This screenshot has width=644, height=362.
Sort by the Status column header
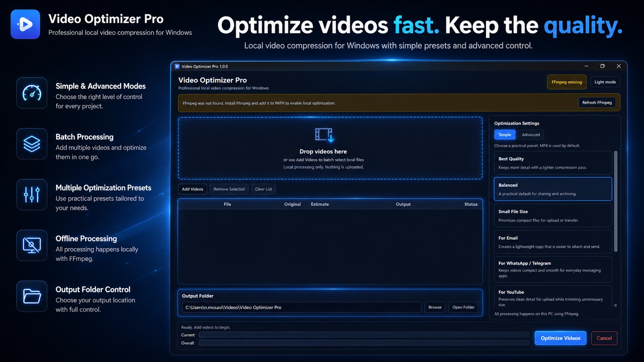[x=471, y=204]
